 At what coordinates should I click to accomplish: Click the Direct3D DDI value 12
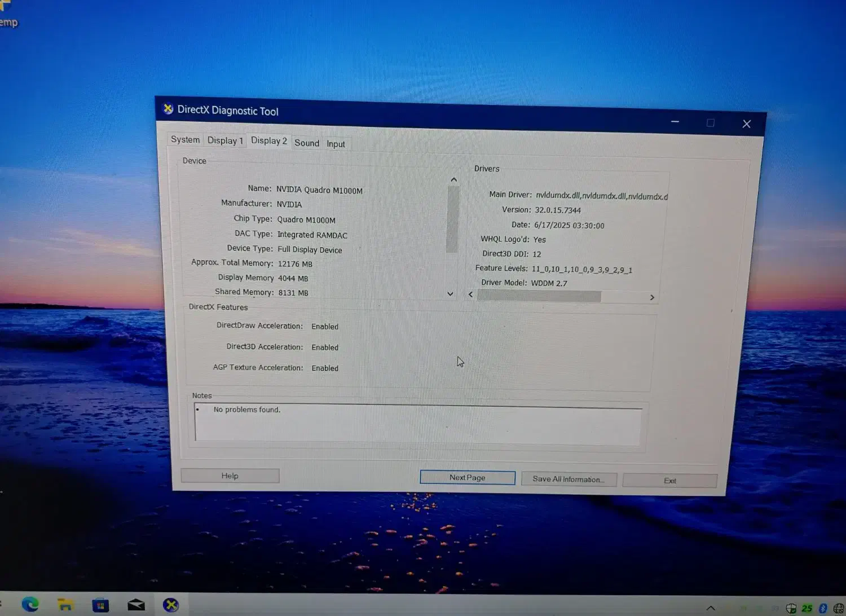tap(537, 254)
